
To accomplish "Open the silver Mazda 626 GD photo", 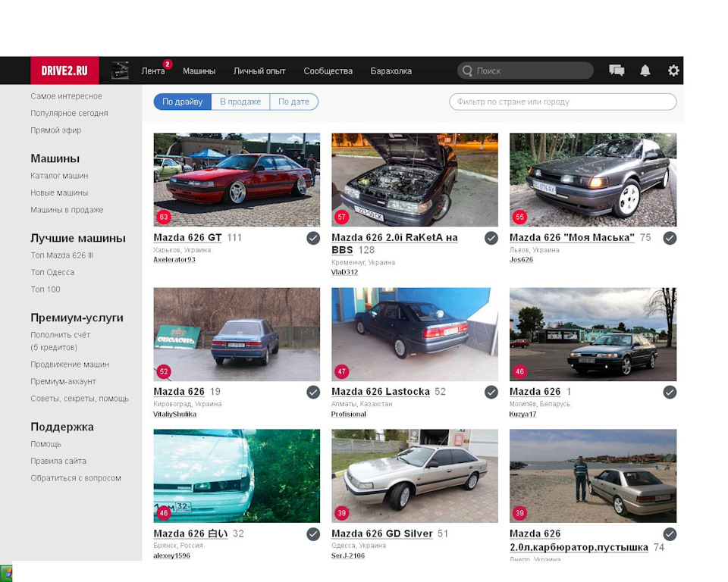I will click(415, 476).
